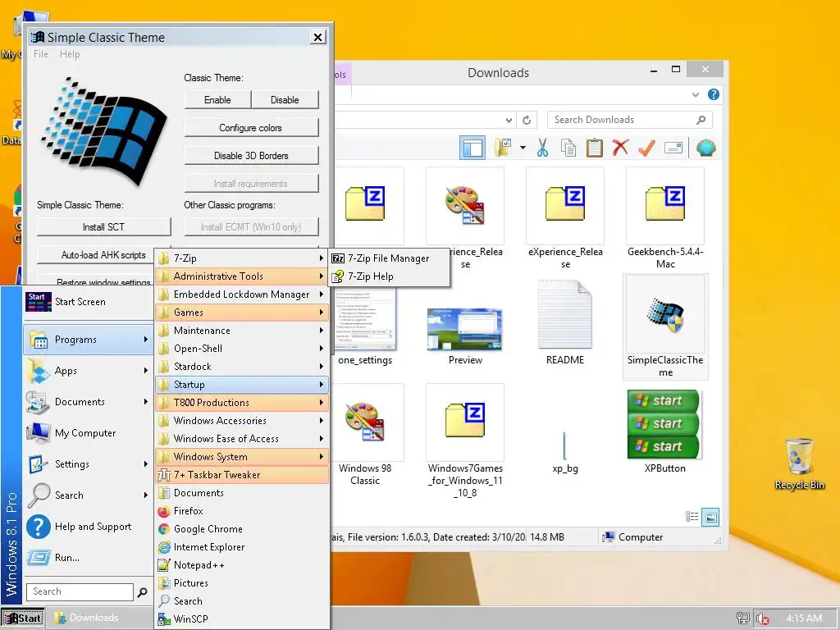Click the 4:15 AM taskbar clock
Viewport: 840px width, 630px height.
point(804,619)
